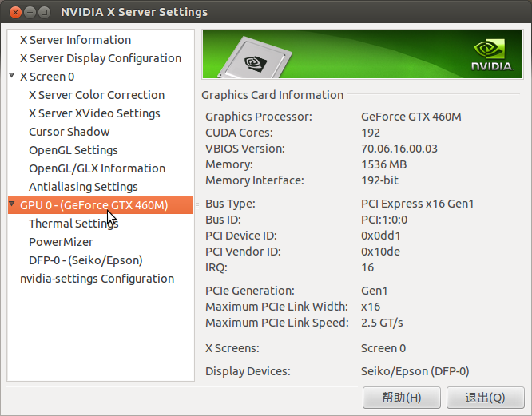
Task: Click the Memory Interface label
Action: pos(255,180)
